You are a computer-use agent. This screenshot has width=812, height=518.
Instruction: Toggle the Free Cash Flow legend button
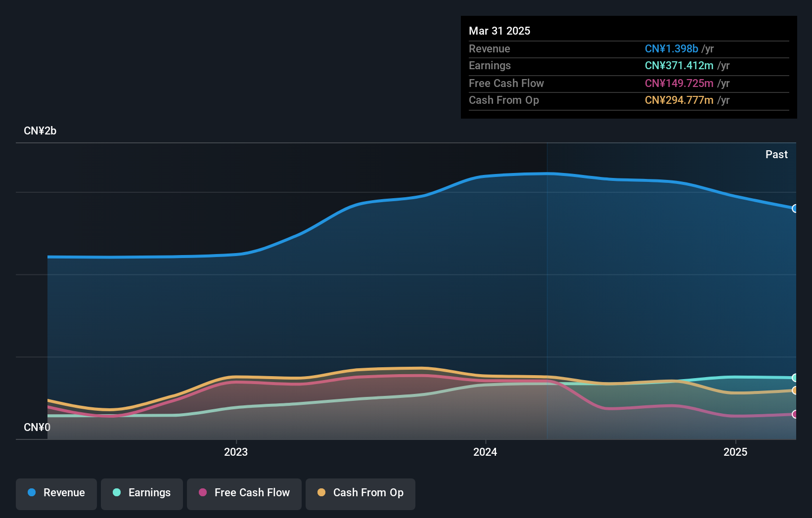[244, 494]
